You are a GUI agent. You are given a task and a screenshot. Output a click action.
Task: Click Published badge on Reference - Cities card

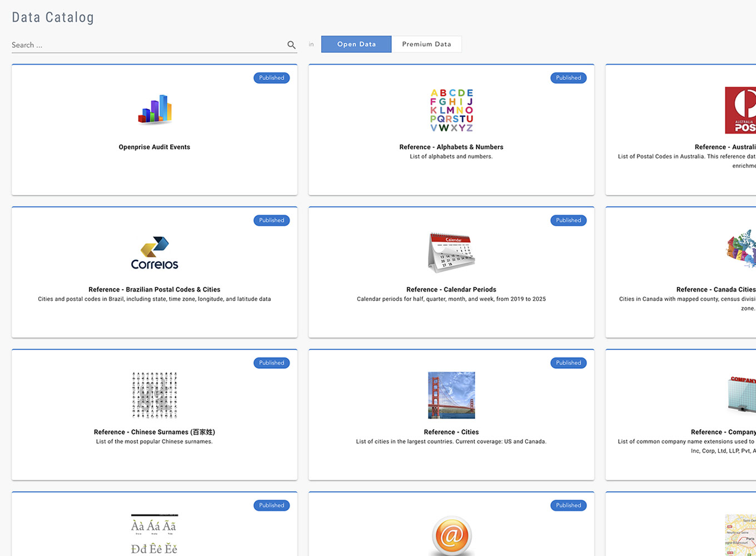click(x=568, y=363)
